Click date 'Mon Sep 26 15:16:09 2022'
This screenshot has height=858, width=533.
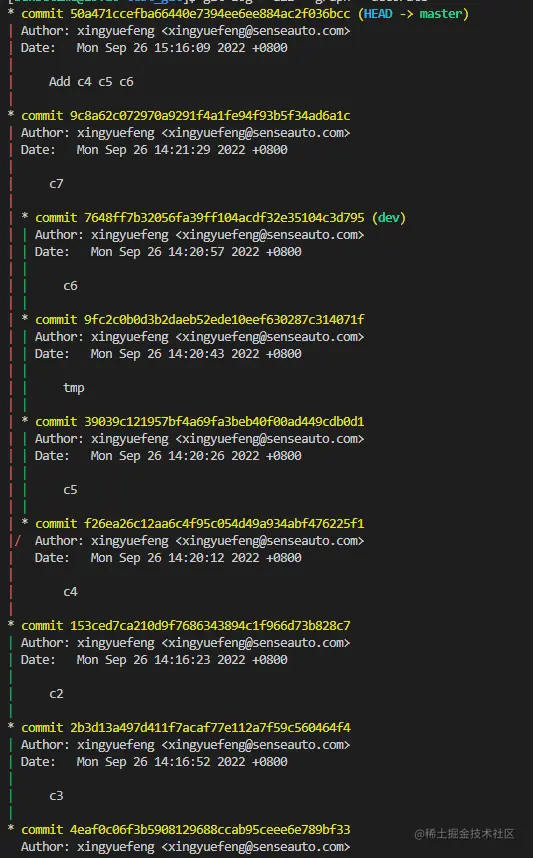[x=161, y=48]
